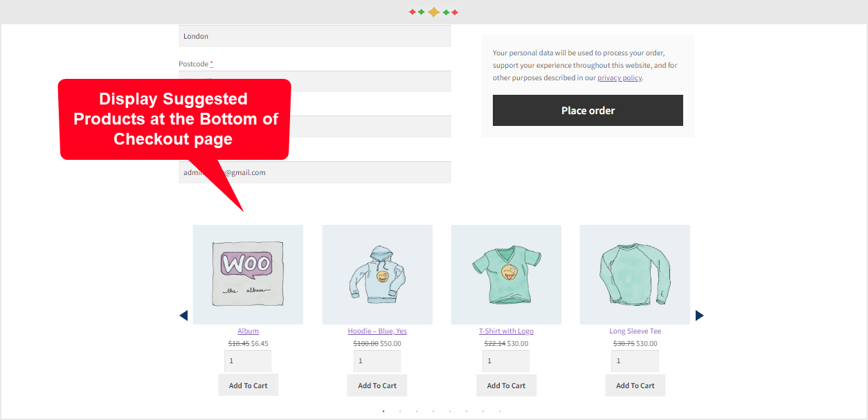Open the privacy policy link
The width and height of the screenshot is (868, 420).
pos(619,77)
